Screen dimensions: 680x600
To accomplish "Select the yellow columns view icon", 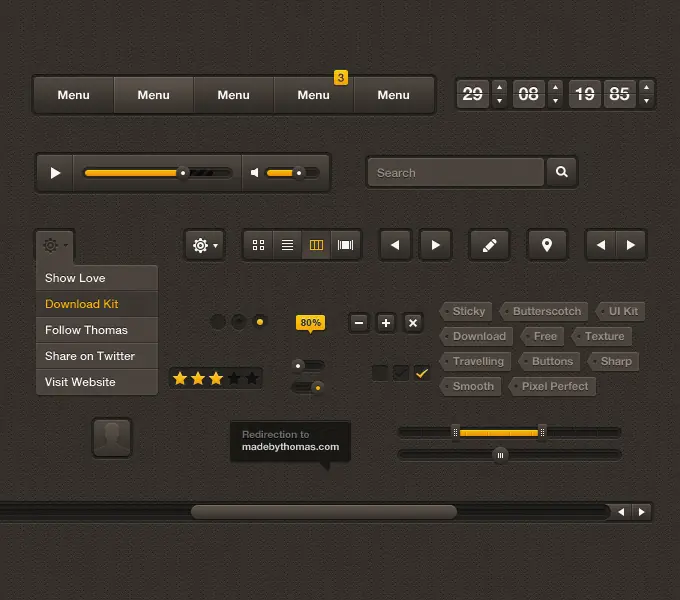I will [316, 245].
